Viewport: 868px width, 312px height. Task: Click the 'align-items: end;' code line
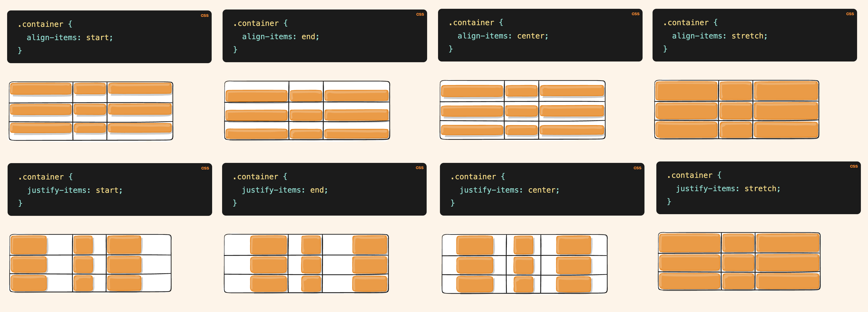[280, 36]
